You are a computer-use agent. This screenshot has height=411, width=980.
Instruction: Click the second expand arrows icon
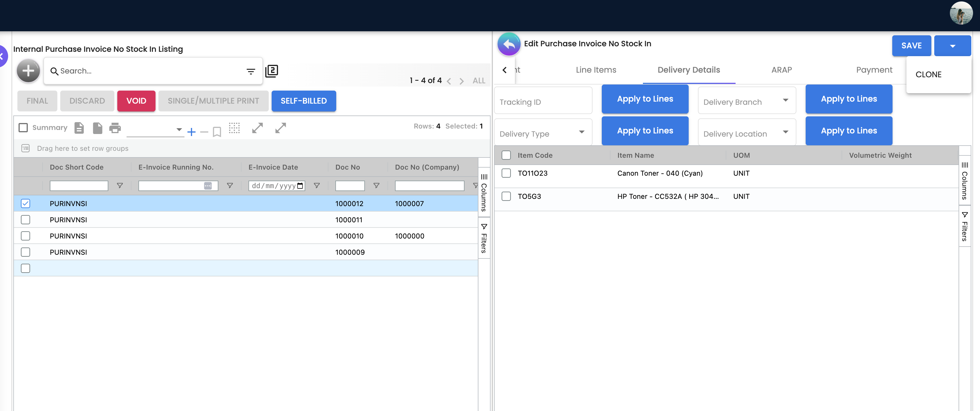[281, 128]
